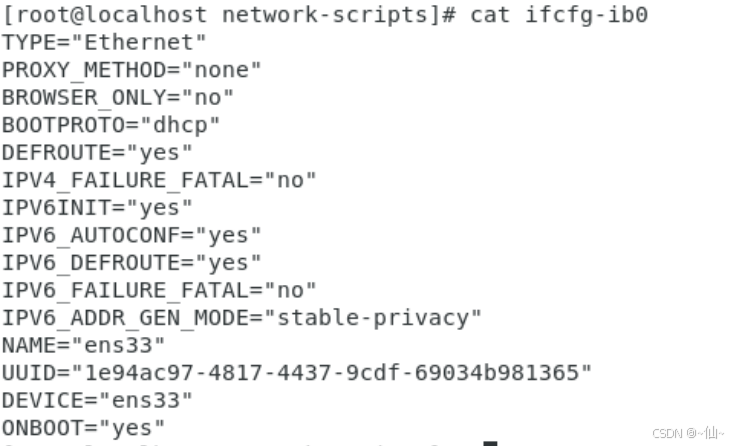Click the NAME="ens33" line

83,345
